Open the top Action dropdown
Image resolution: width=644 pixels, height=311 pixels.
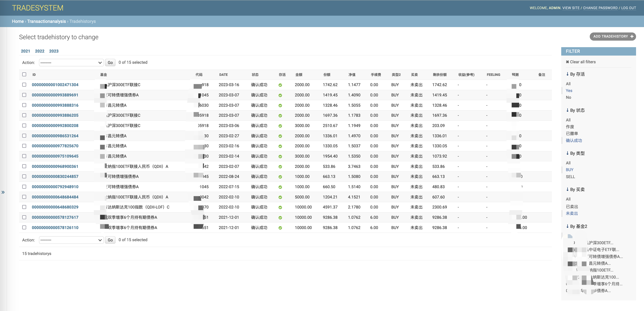coord(71,63)
